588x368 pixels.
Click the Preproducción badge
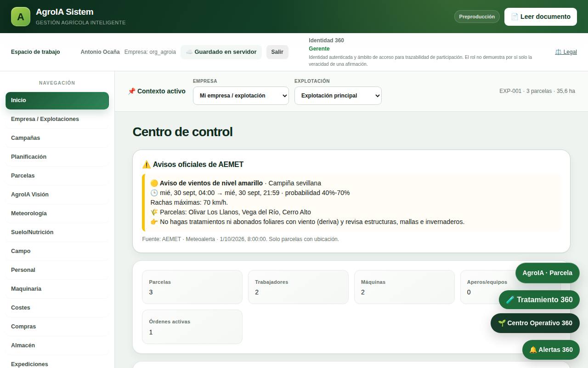coord(477,17)
